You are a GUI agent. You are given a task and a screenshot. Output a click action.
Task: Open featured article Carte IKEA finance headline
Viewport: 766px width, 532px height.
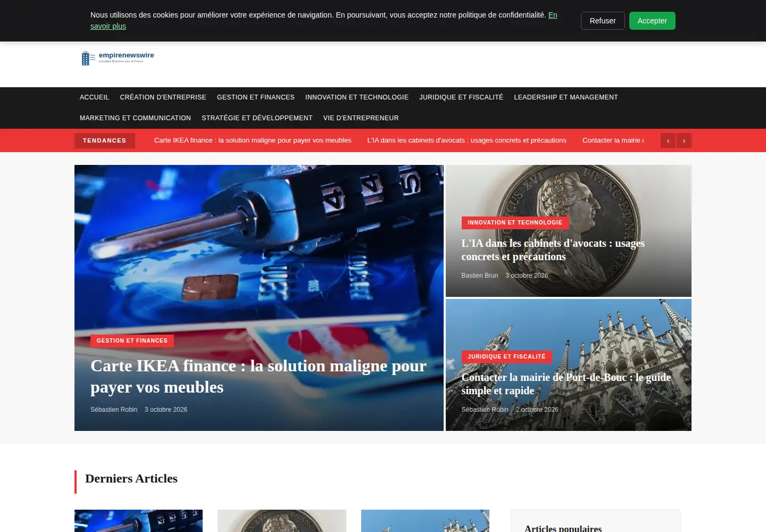click(259, 377)
